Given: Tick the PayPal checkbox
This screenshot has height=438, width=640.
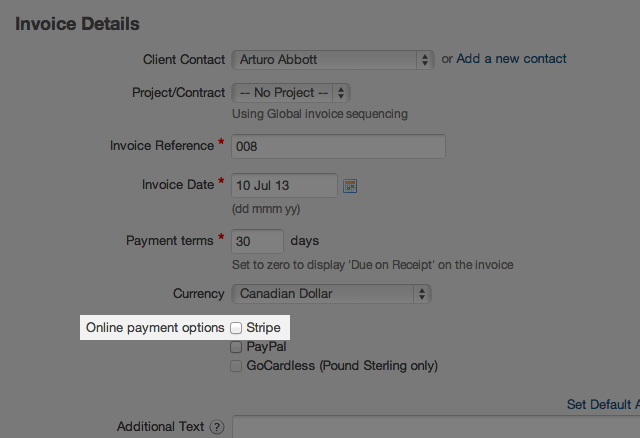Looking at the screenshot, I should (236, 347).
